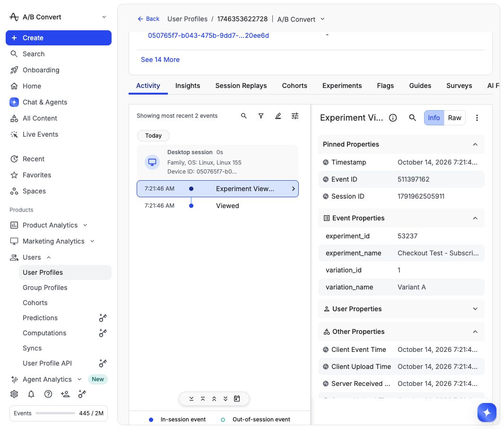Image resolution: width=504 pixels, height=429 pixels.
Task: Click the Onboarding rocket icon
Action: click(14, 70)
